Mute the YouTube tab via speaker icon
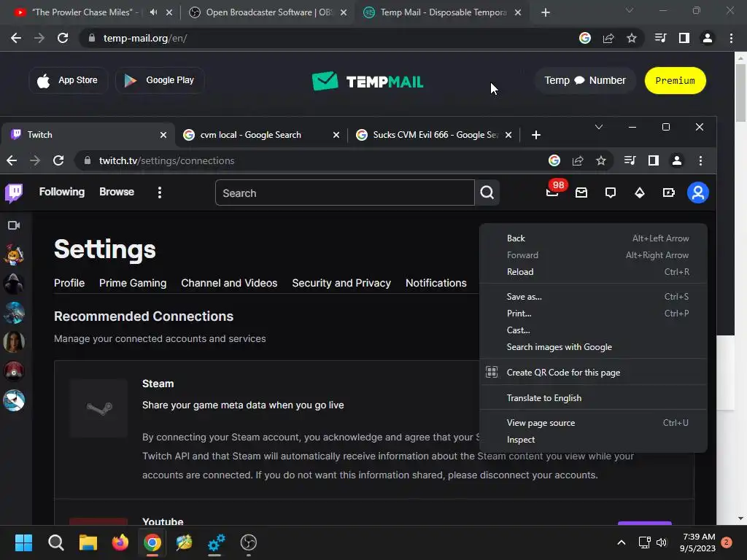Screen dimensions: 747x560 153,12
